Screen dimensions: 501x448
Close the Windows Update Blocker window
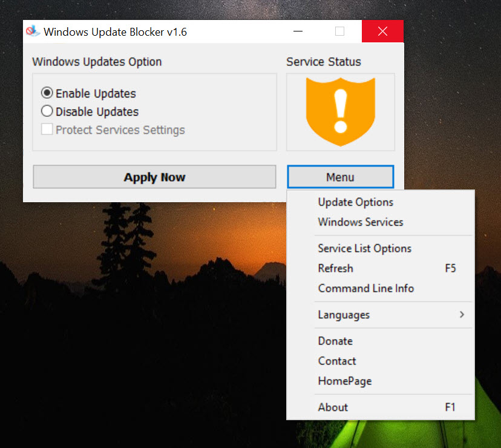[382, 31]
